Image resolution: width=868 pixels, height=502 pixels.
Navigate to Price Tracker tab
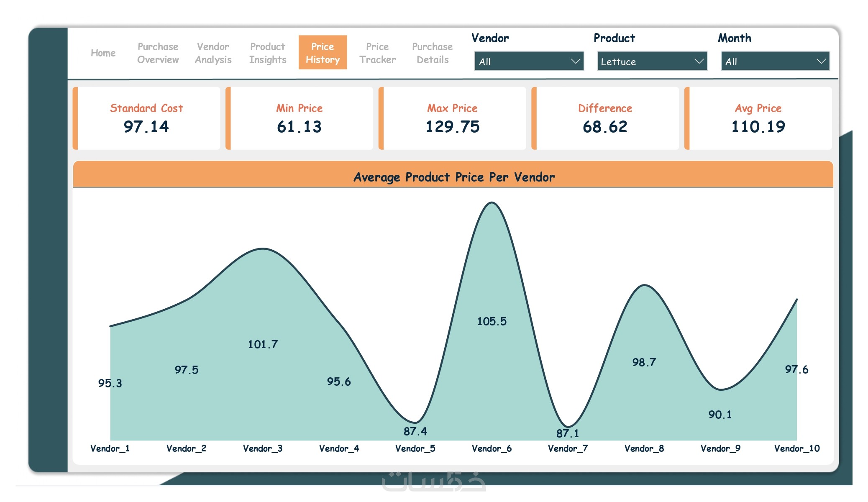pos(377,53)
